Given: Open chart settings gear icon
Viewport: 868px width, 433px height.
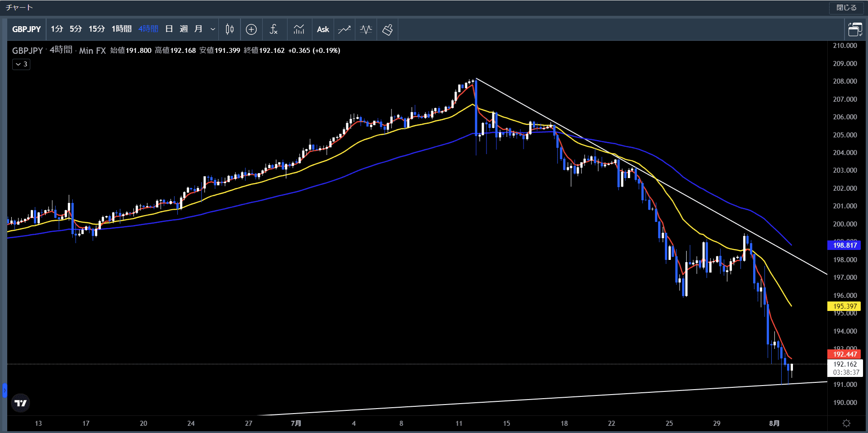Looking at the screenshot, I should click(846, 424).
